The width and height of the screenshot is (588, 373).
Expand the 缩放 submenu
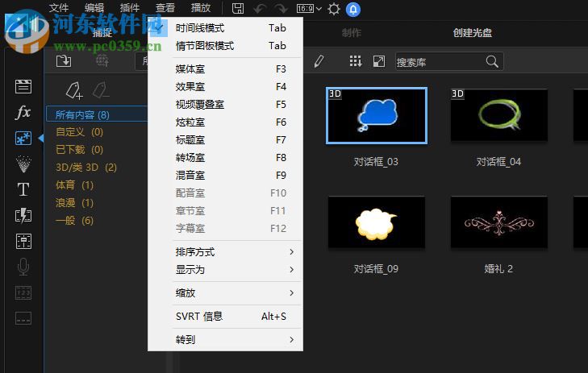[225, 293]
